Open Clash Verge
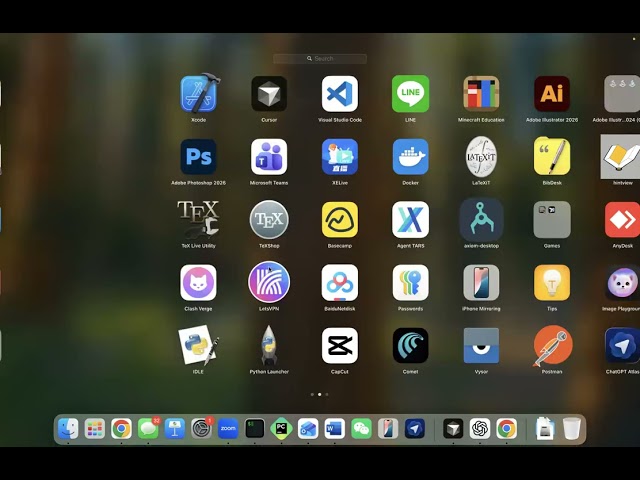This screenshot has height=480, width=640. pos(198,282)
